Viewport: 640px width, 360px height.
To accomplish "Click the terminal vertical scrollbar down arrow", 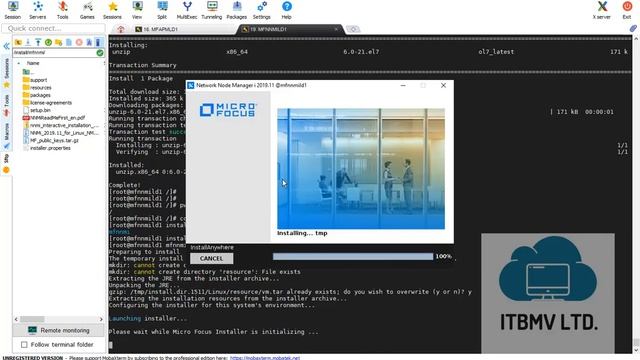I will (636, 349).
